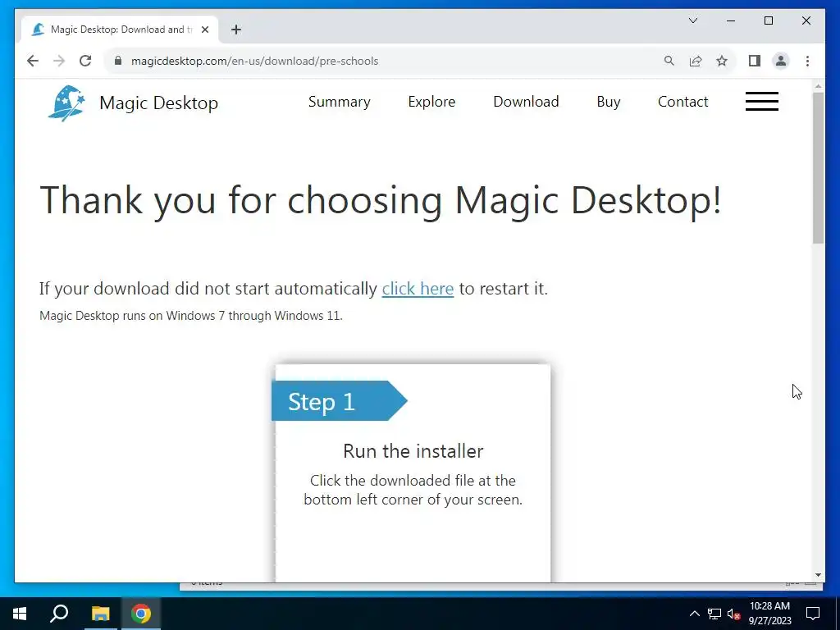Viewport: 840px width, 630px height.
Task: Click the Magic Desktop wizard hat logo
Action: click(66, 103)
